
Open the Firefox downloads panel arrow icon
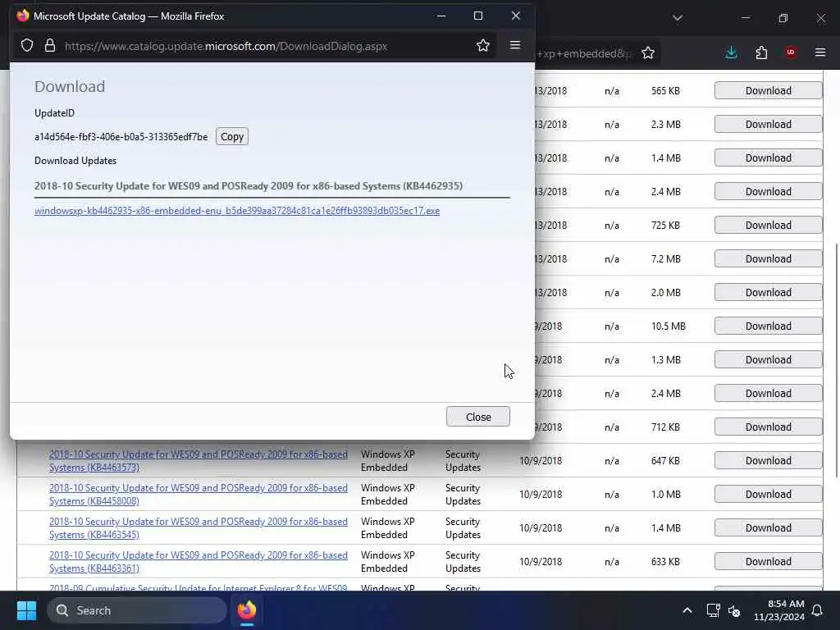pyautogui.click(x=731, y=52)
